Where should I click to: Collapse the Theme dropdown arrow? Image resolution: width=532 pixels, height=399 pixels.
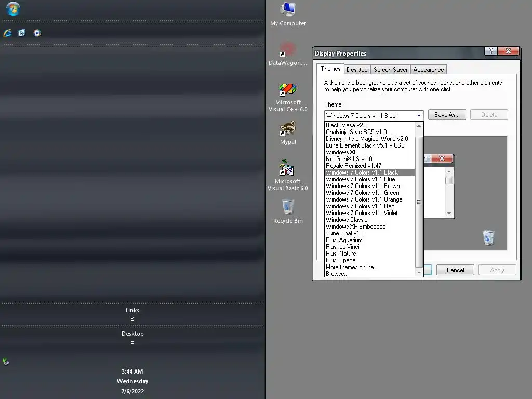419,116
